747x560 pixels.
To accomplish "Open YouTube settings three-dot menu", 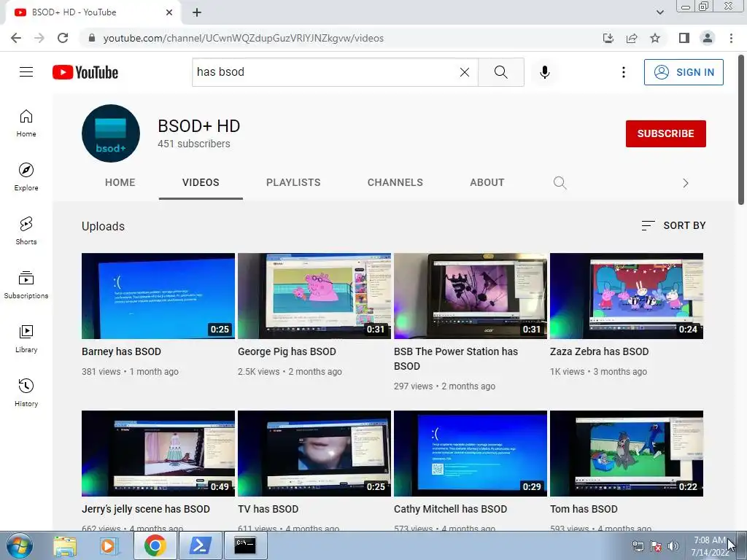I will [x=623, y=72].
